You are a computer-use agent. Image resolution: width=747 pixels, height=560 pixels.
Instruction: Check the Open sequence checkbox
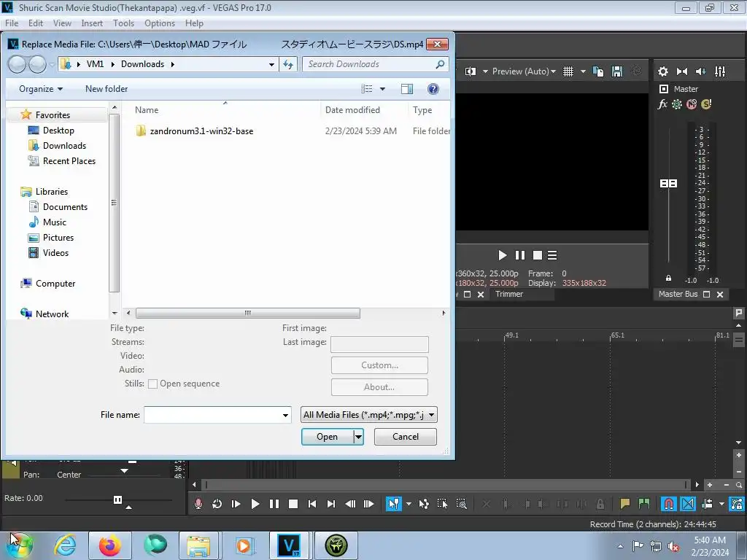pos(152,384)
